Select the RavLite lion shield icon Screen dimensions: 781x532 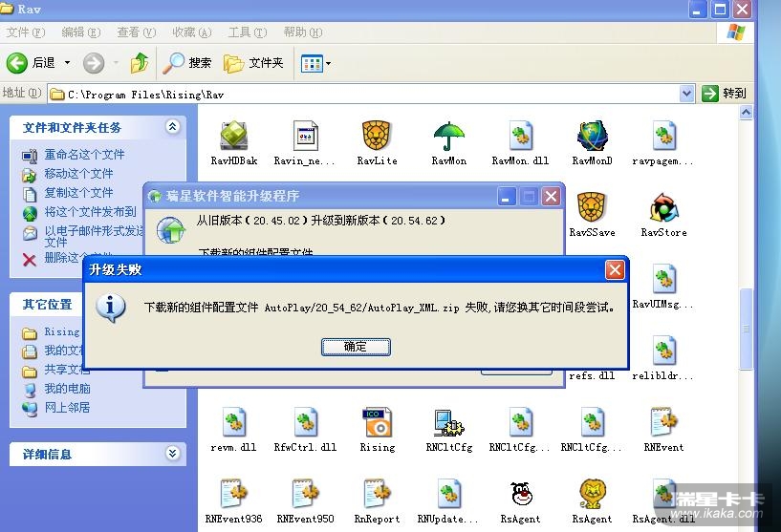point(377,136)
